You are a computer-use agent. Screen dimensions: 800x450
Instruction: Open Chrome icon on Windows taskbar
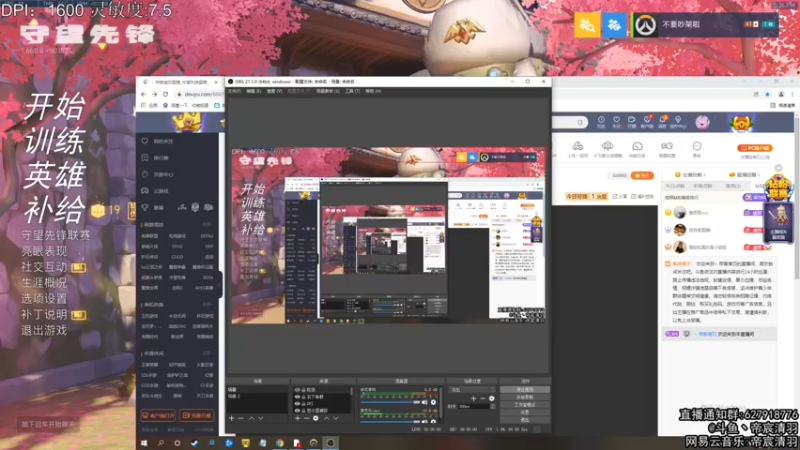point(280,443)
